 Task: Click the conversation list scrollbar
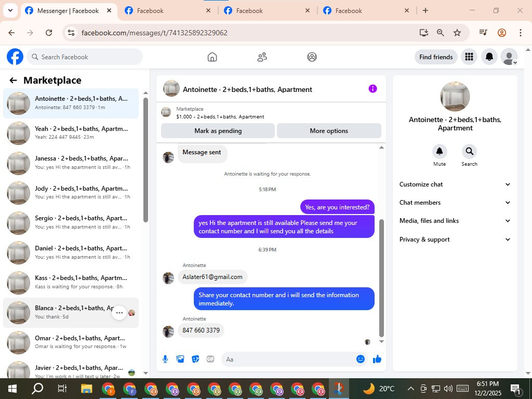[145, 160]
